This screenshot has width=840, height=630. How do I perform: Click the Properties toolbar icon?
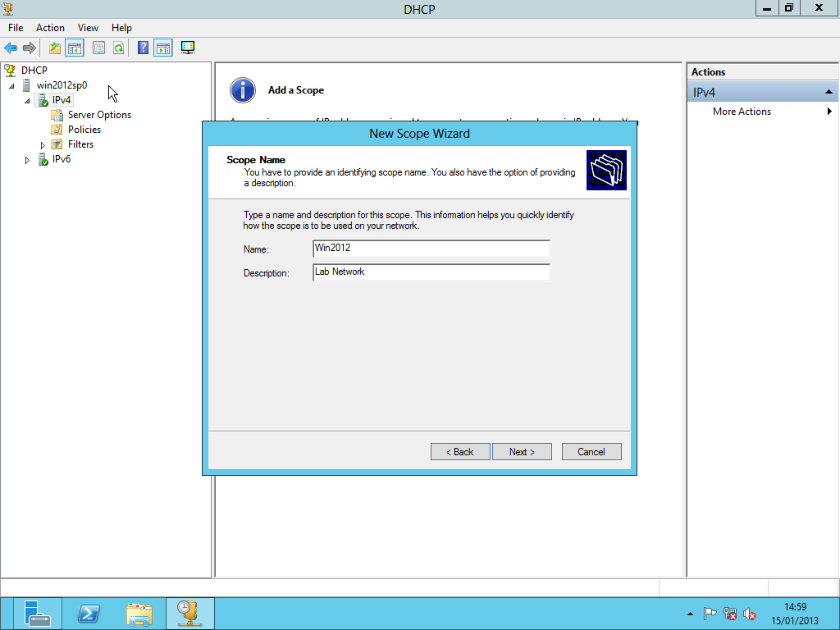coord(98,48)
